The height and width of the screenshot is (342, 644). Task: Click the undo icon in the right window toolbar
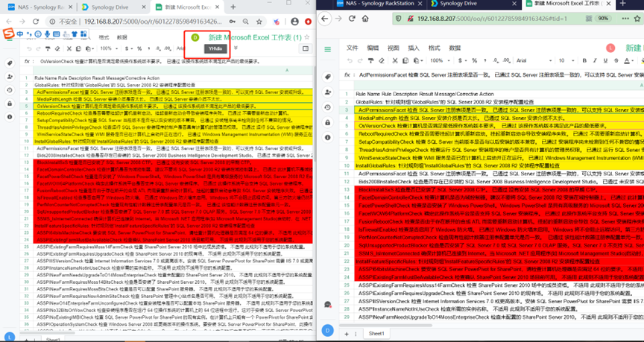(350, 61)
